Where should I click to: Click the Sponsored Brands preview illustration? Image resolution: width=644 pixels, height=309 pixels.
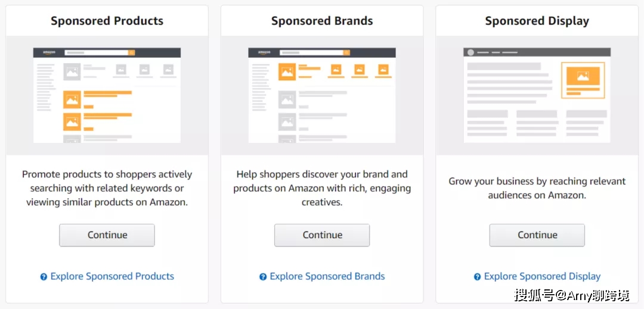coord(322,95)
